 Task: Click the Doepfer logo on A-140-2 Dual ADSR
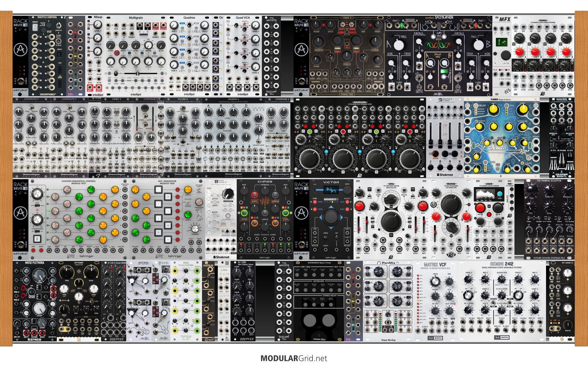116,339
